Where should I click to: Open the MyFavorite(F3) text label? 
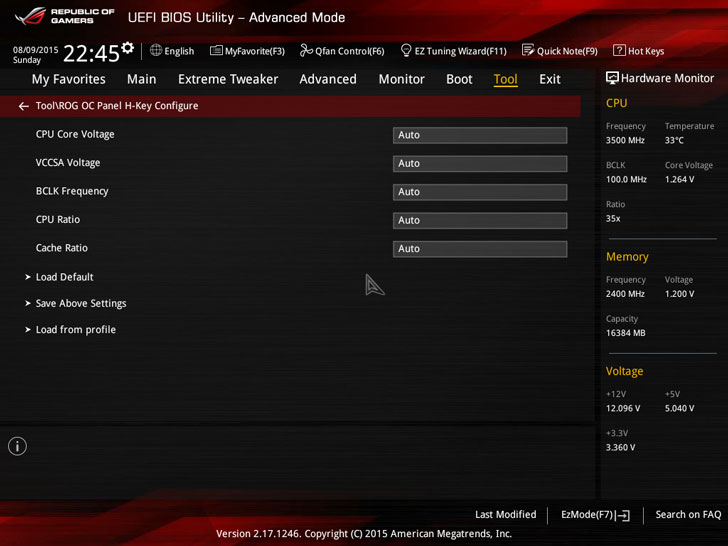coord(254,51)
